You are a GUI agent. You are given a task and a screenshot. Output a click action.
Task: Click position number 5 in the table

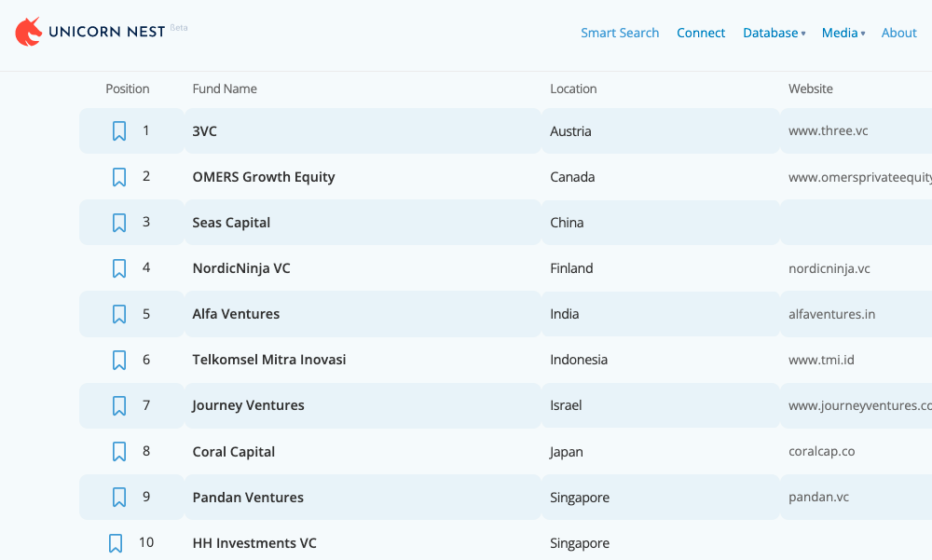click(146, 313)
